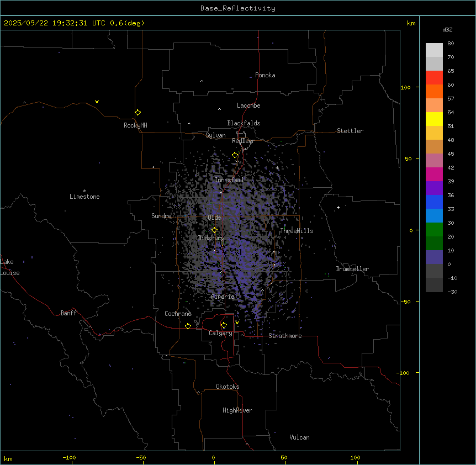Select the yellow diamond marker under Cochrane
The height and width of the screenshot is (465, 476).
coord(188,326)
